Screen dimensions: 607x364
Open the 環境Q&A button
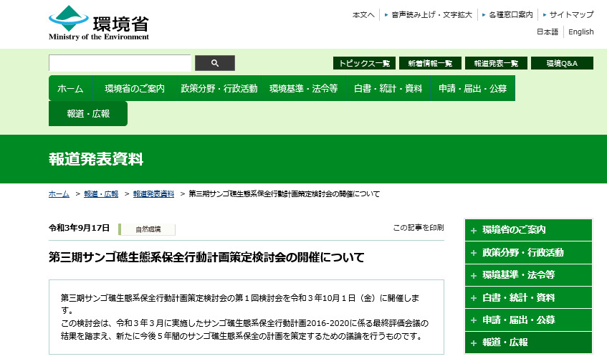(x=562, y=63)
